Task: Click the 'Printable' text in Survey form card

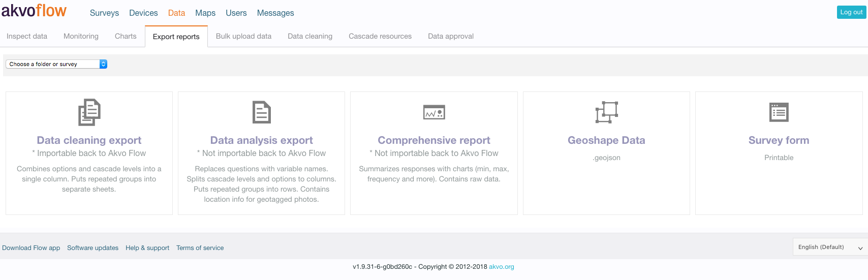Action: tap(779, 158)
